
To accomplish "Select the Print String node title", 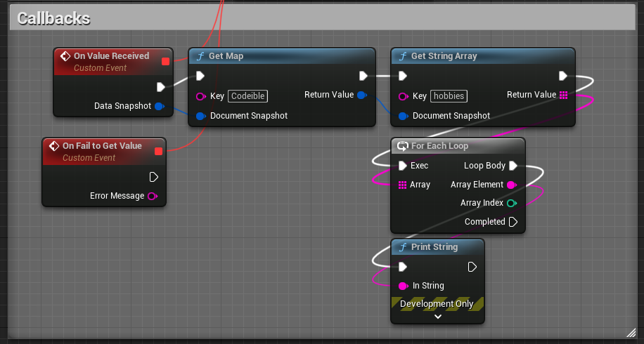I will click(434, 247).
